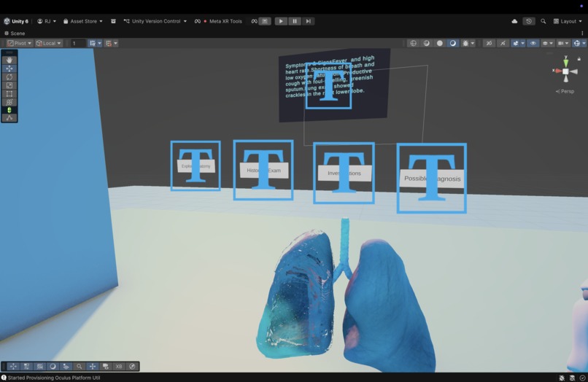This screenshot has width=588, height=382.
Task: Select the Scene tab
Action: tap(15, 34)
